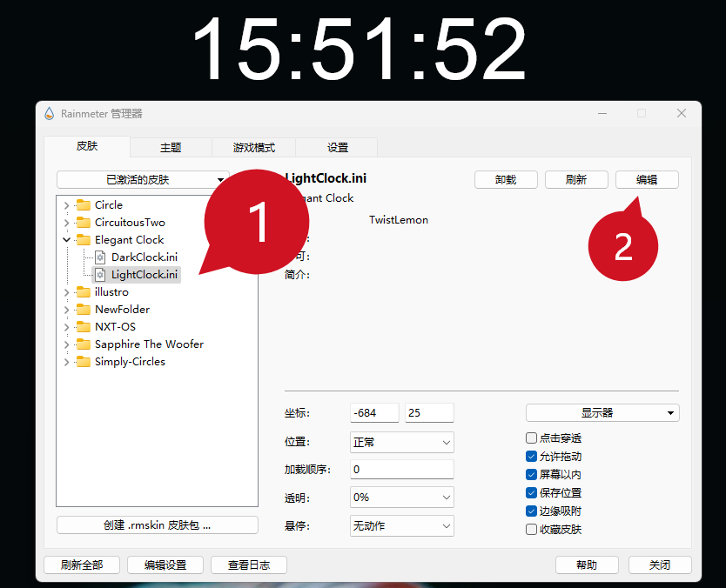726x588 pixels.
Task: Click the LightClock.ini file icon
Action: pyautogui.click(x=100, y=275)
